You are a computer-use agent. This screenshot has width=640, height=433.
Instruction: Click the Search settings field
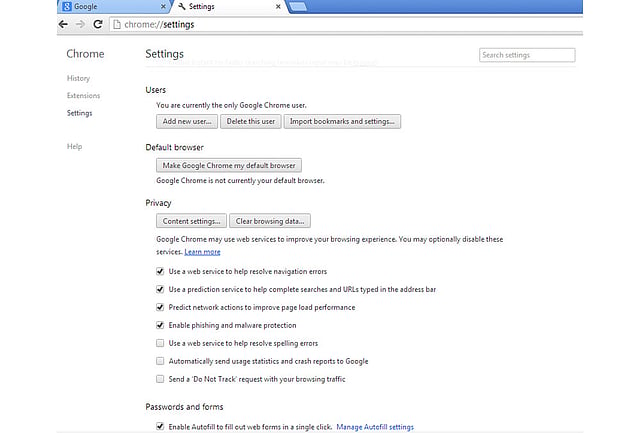click(x=527, y=55)
